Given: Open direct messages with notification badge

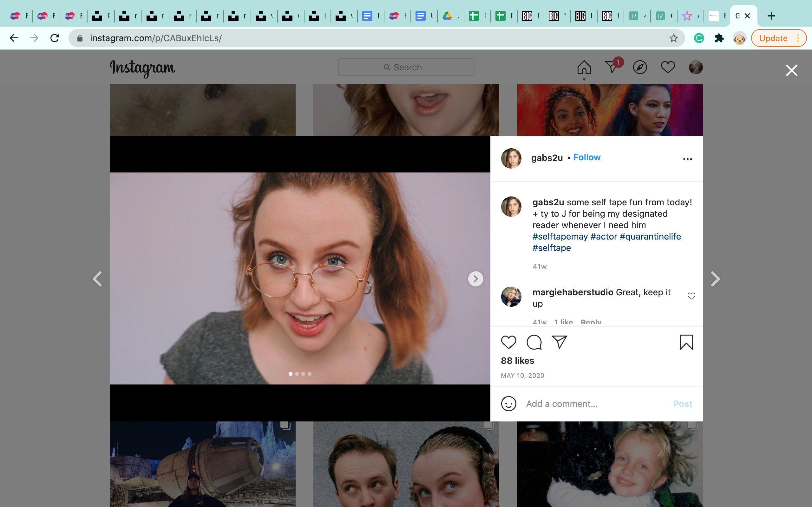Looking at the screenshot, I should [x=612, y=67].
